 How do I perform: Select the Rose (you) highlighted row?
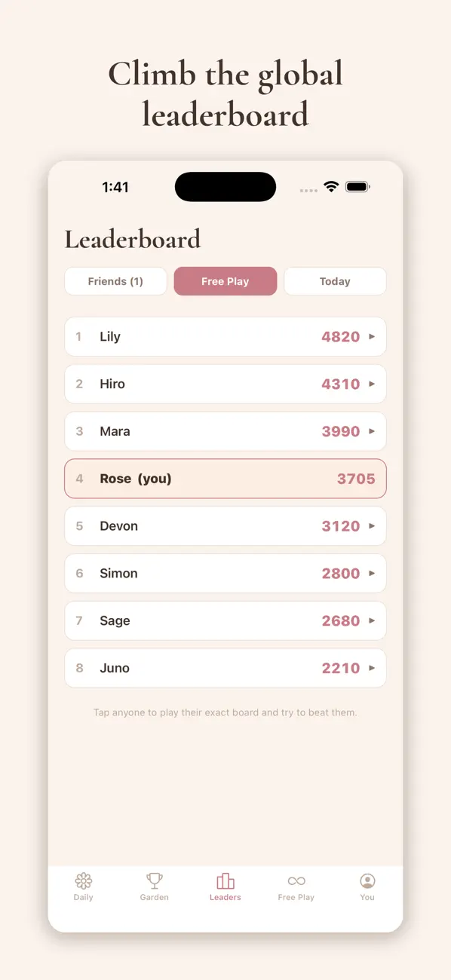point(226,479)
